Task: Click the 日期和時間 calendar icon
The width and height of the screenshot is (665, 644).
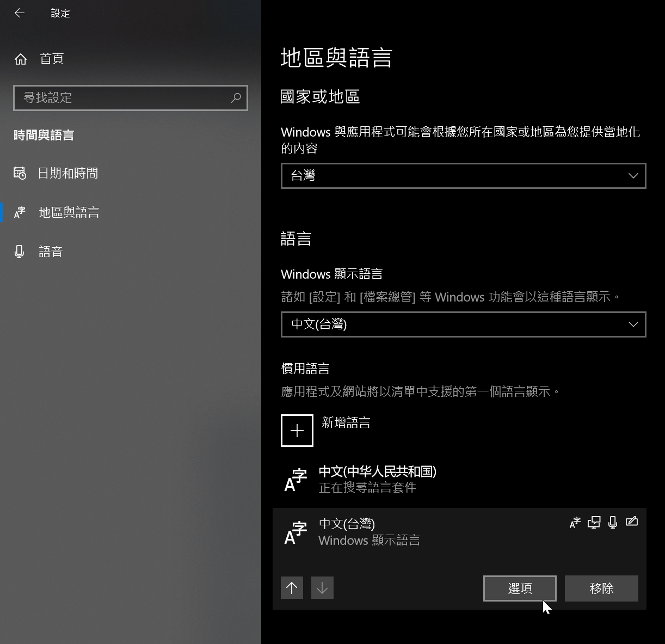Action: (x=20, y=173)
